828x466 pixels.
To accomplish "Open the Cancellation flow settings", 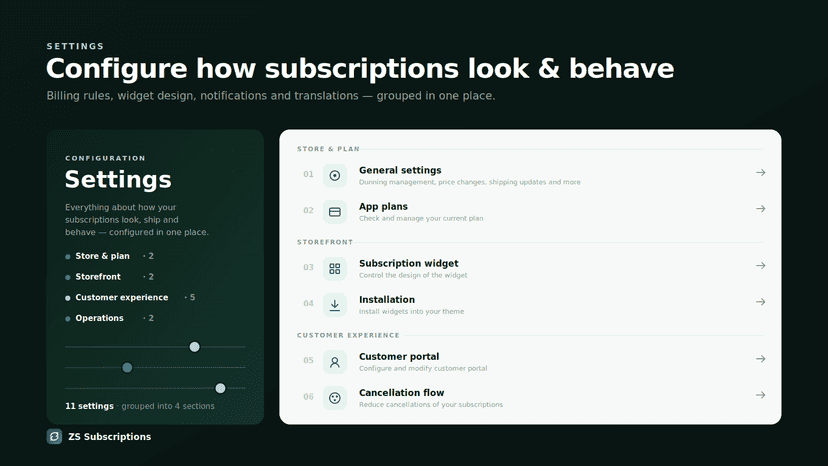I will coord(531,398).
